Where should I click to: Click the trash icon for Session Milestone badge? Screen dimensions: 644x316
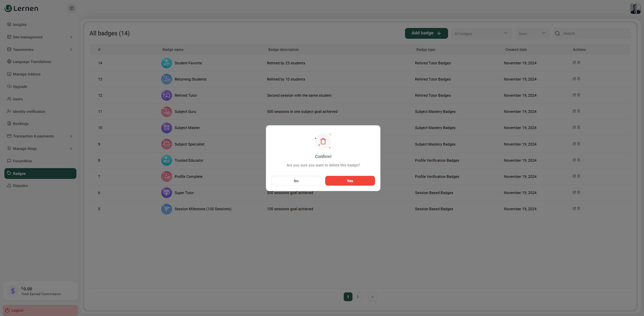[x=579, y=209]
